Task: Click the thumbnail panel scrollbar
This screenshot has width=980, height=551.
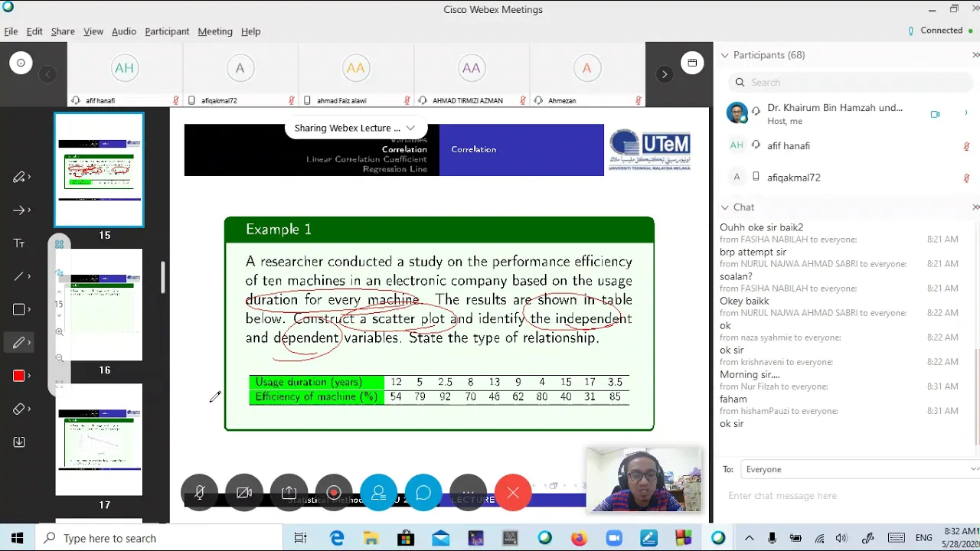Action: coord(162,277)
